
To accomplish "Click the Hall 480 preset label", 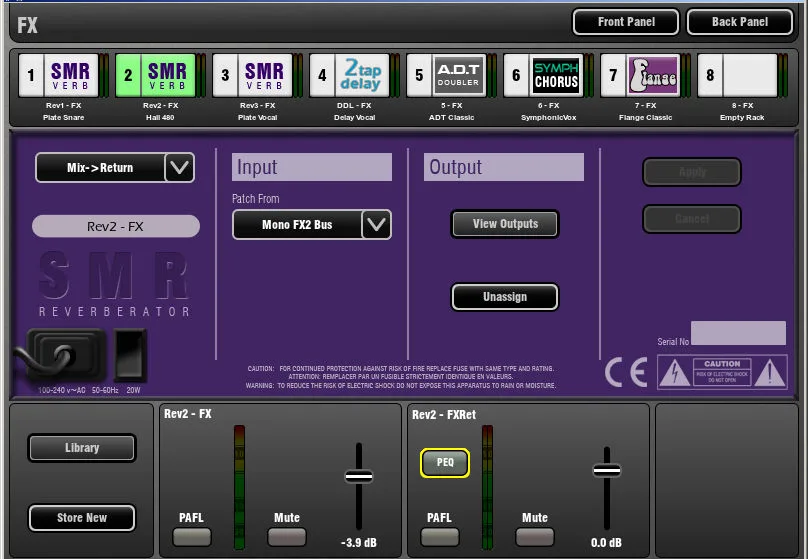I will coord(160,117).
